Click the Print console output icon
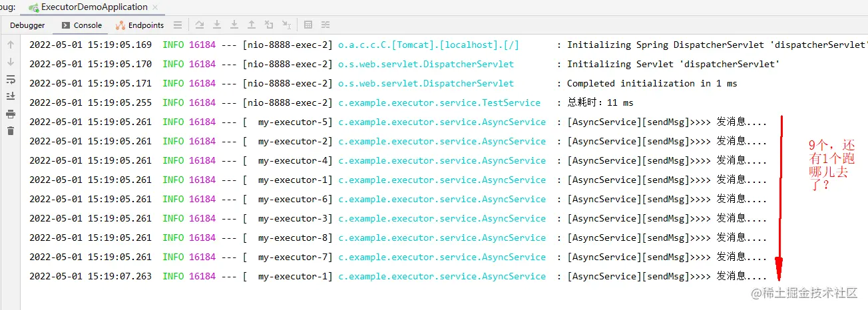Screen dimensions: 868x310 [x=11, y=114]
